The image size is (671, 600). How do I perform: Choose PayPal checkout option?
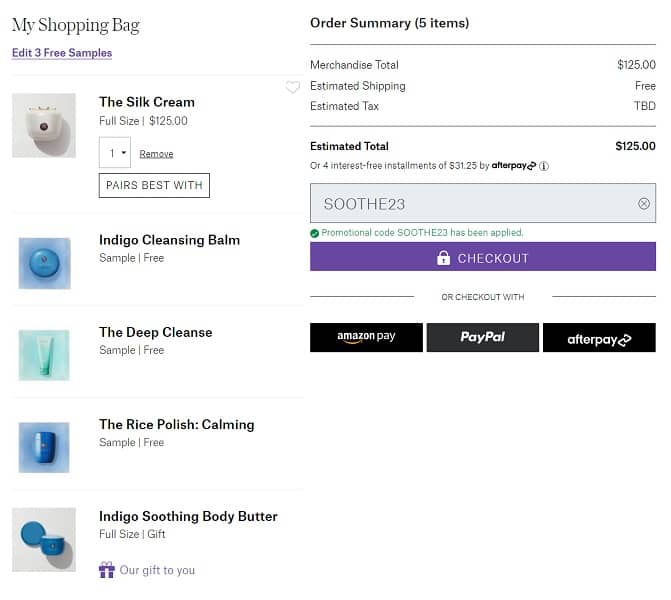[483, 338]
